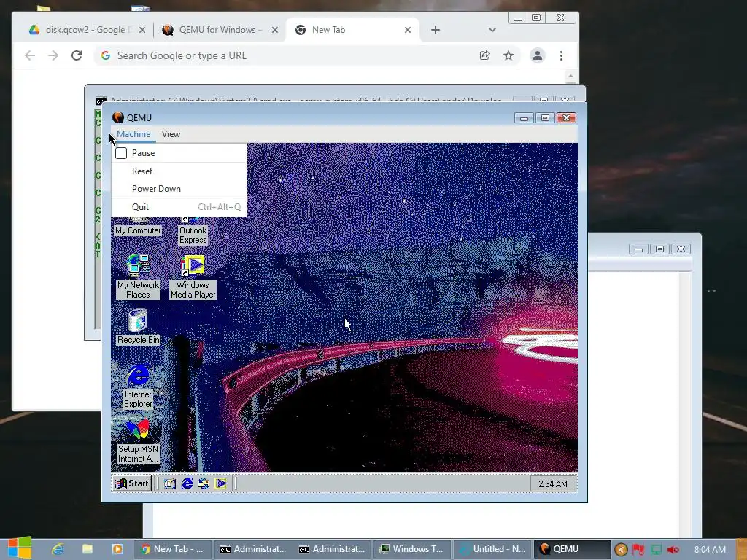Select the Windows Media Player desktop icon
The image size is (747, 560).
193,277
